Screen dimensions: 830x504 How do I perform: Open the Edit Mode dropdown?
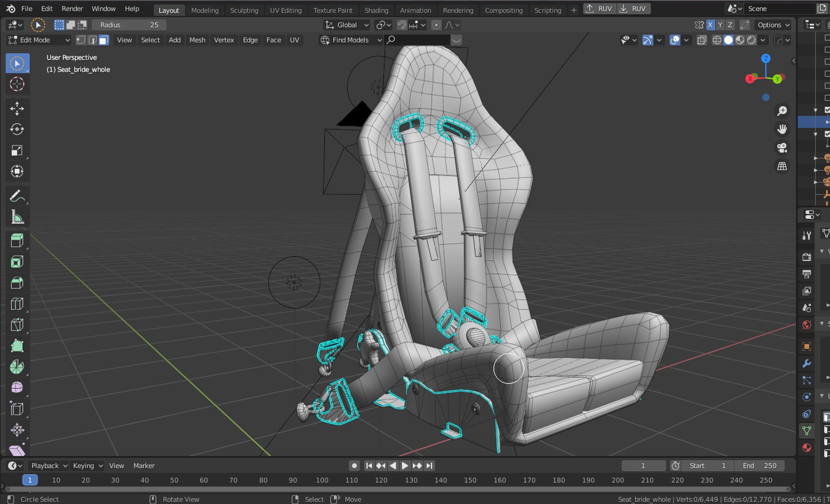pyautogui.click(x=39, y=40)
